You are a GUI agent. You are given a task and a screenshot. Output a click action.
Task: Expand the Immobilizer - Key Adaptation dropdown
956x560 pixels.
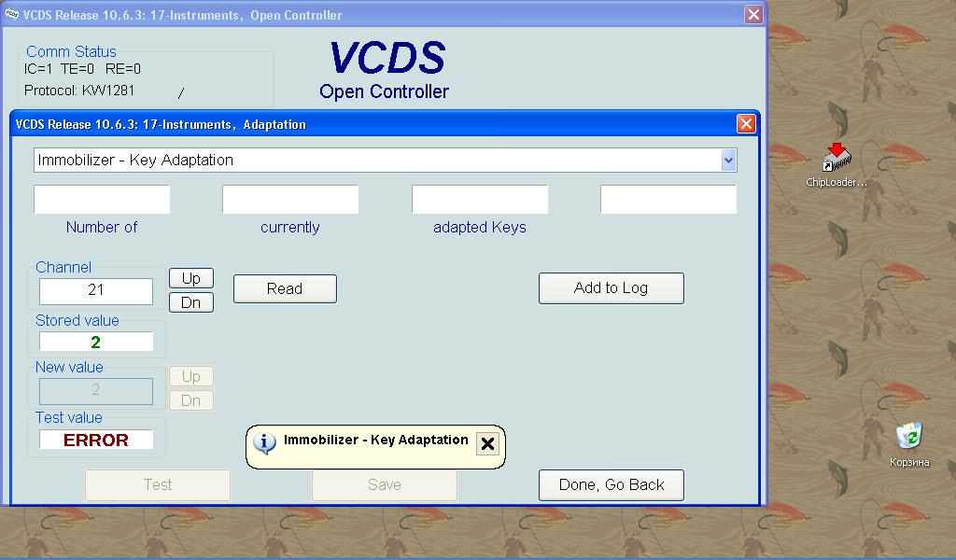coord(728,161)
